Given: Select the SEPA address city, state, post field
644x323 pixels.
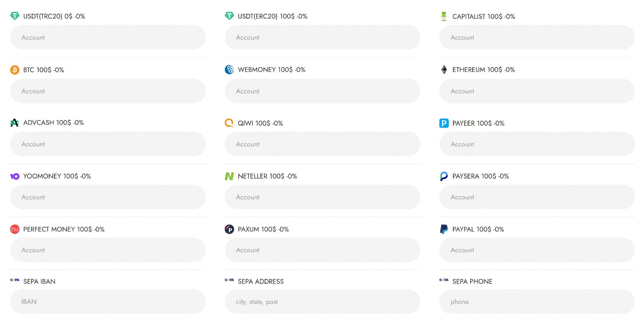Looking at the screenshot, I should (x=322, y=302).
